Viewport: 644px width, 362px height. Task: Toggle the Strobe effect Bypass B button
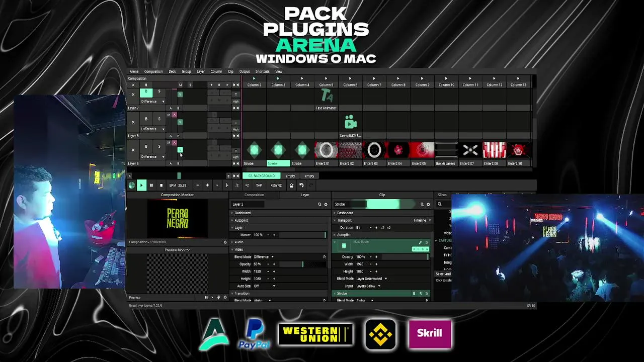414,294
